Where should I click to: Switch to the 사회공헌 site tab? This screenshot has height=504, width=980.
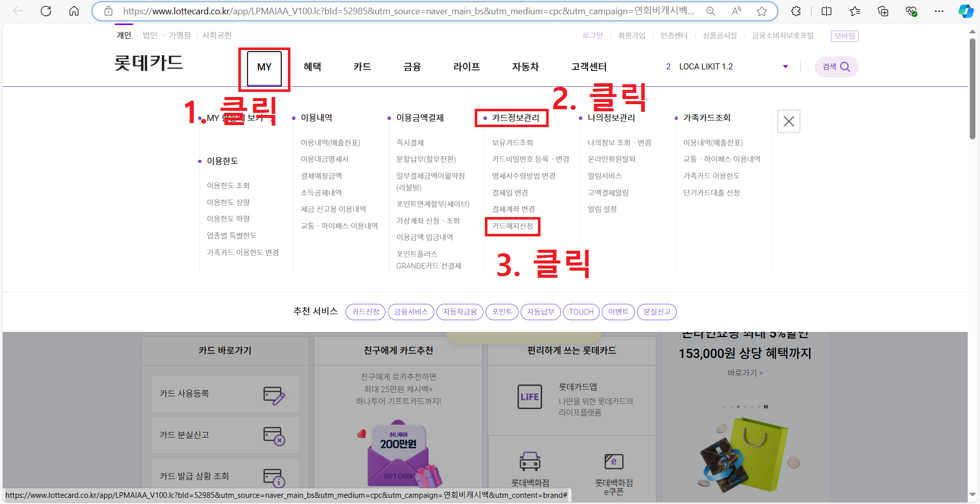(x=217, y=35)
